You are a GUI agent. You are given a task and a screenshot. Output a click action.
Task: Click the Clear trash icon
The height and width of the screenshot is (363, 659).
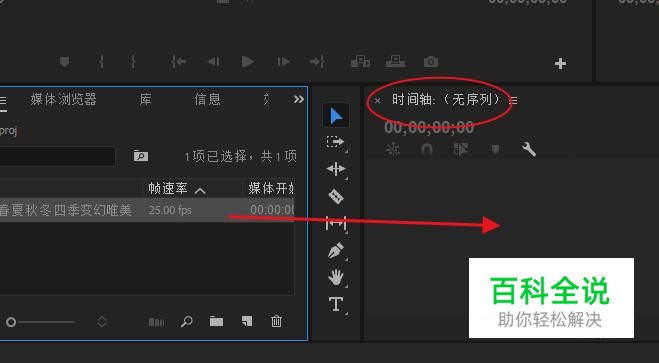[276, 321]
